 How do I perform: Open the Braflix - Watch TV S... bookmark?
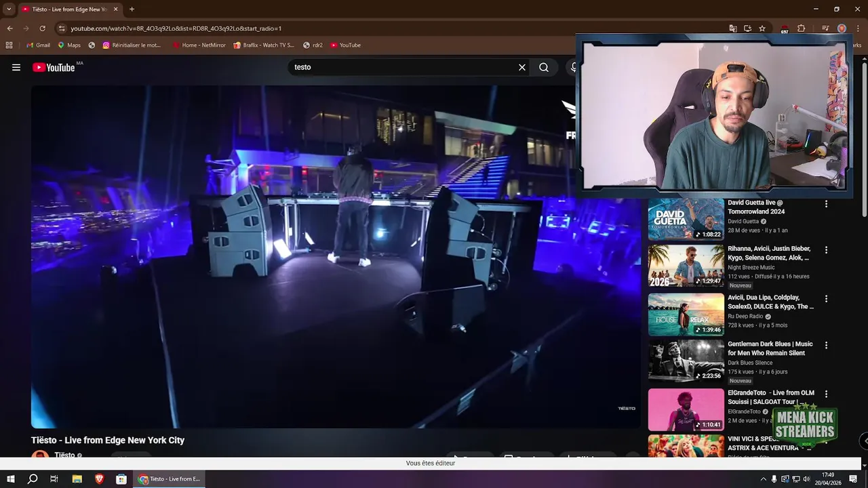click(264, 45)
